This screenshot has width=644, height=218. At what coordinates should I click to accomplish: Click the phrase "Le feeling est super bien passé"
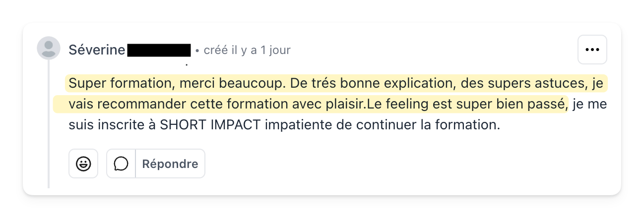pyautogui.click(x=466, y=105)
